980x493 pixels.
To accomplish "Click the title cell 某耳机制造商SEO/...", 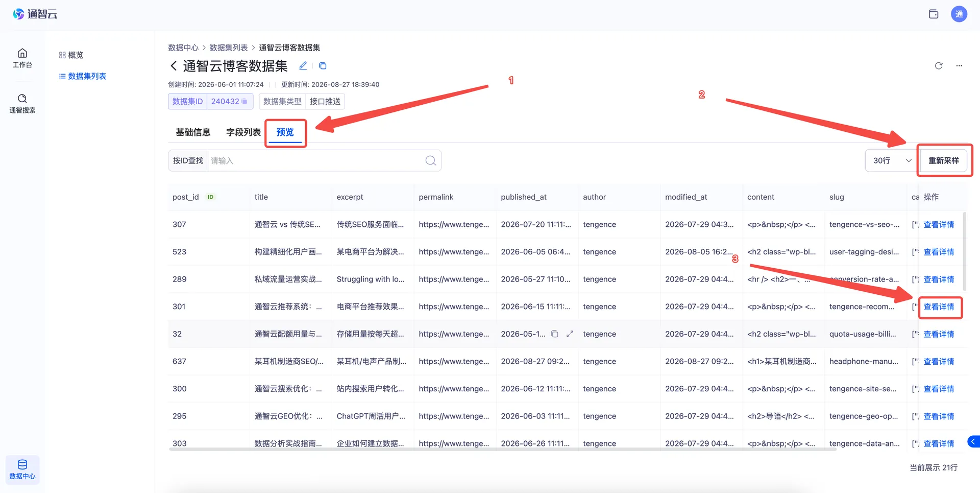I will 289,362.
